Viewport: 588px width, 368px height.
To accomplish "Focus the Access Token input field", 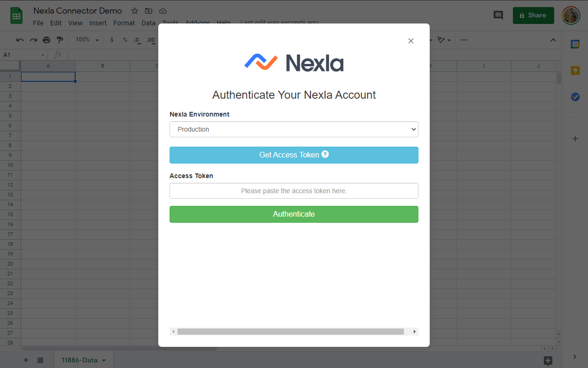I will point(294,191).
